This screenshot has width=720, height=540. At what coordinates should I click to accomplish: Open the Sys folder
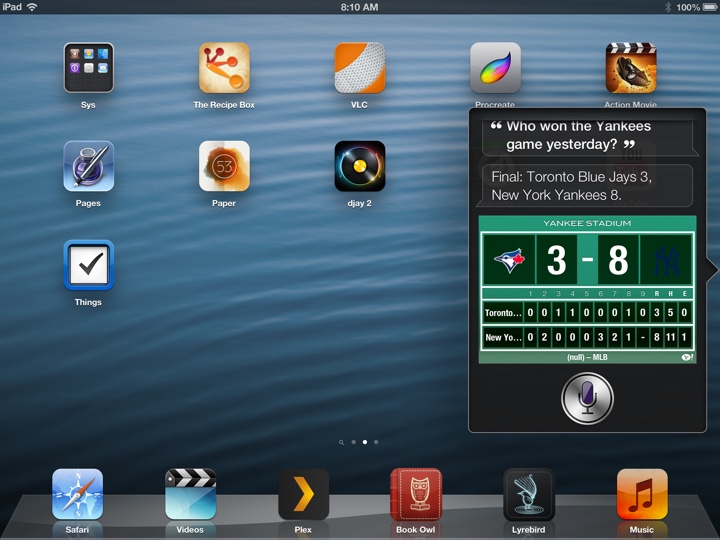89,68
